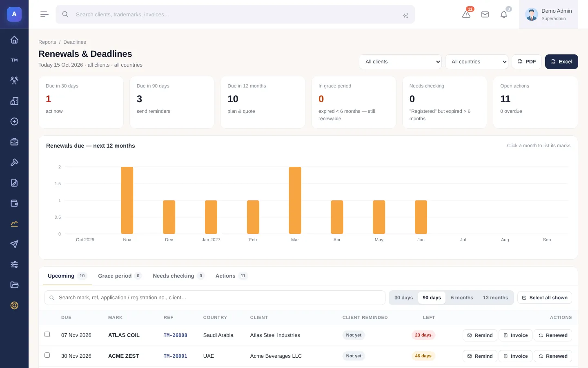Click Select all shown button

click(544, 298)
